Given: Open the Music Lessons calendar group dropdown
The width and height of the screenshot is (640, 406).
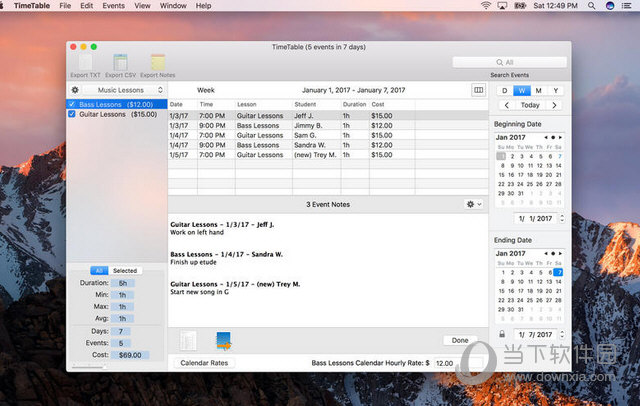Looking at the screenshot, I should pyautogui.click(x=124, y=90).
